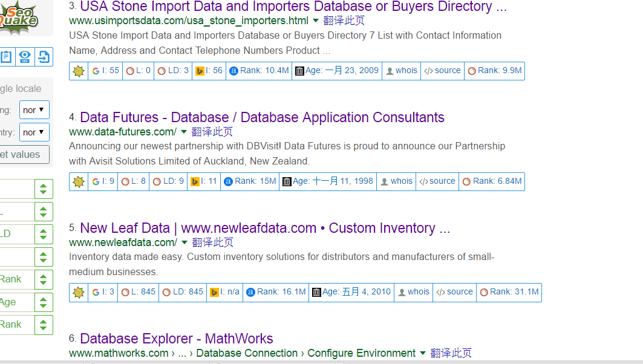Open Alexa Rank: 16.1M parameter

[276, 292]
